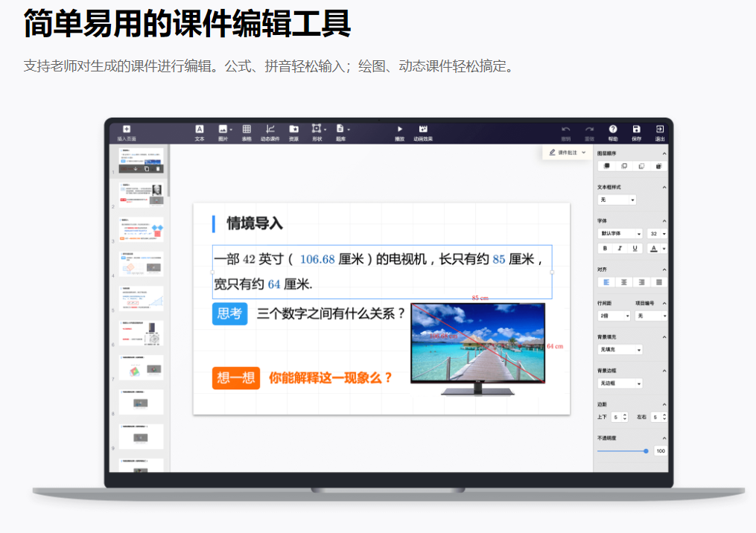The image size is (756, 533).
Task: Click move-down arrow on slide thumbnail 1
Action: coord(136,169)
